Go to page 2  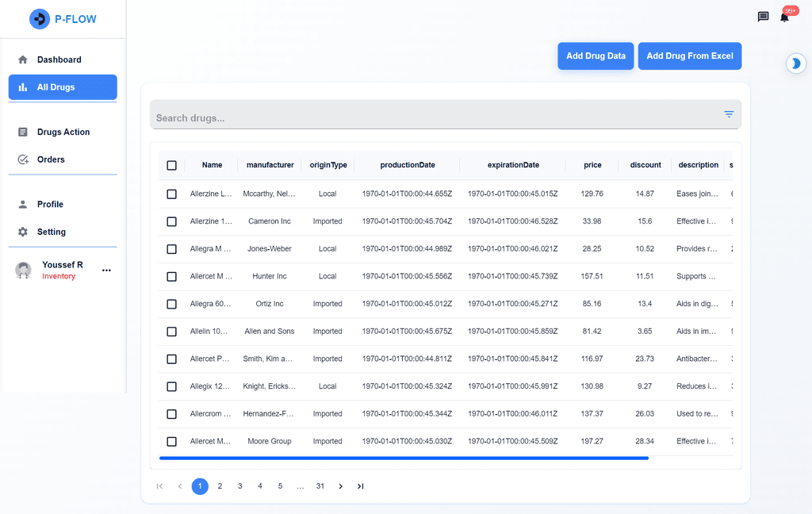click(220, 486)
